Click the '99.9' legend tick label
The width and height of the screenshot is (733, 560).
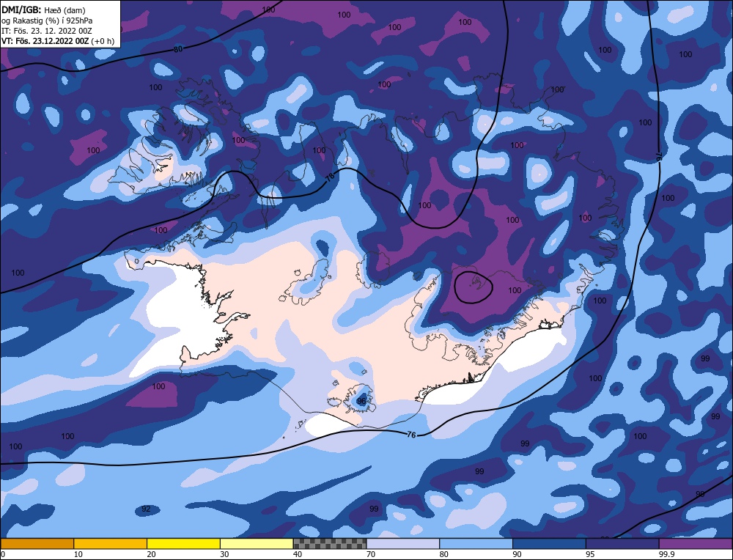click(x=666, y=554)
